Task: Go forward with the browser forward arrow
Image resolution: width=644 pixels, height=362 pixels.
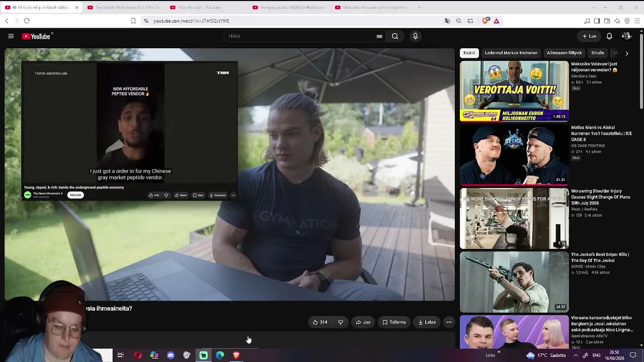Action: (16, 21)
